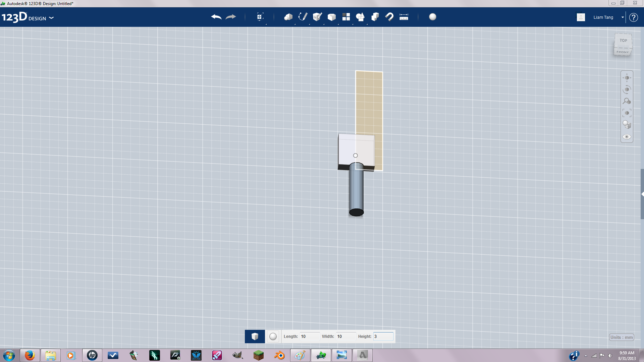Screen dimensions: 644x362
Task: Toggle the show/hide eye icon
Action: 627,137
